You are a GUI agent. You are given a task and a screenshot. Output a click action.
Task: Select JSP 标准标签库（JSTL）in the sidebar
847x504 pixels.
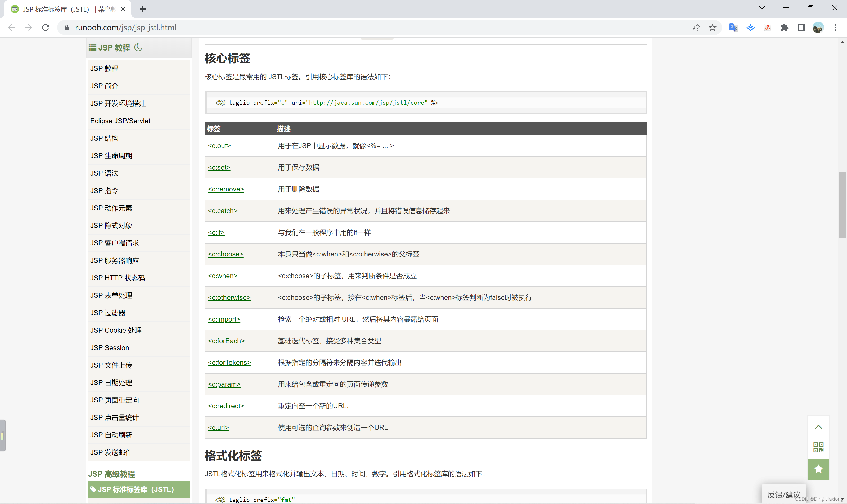(x=136, y=489)
